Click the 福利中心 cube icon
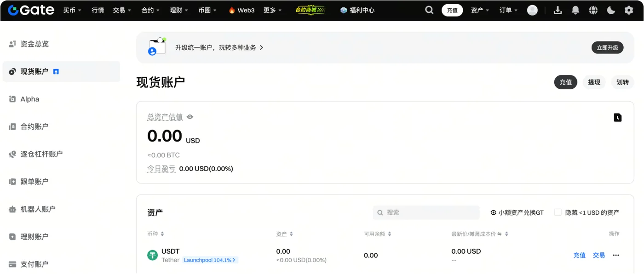Viewport: 644px width, 274px height. tap(344, 10)
